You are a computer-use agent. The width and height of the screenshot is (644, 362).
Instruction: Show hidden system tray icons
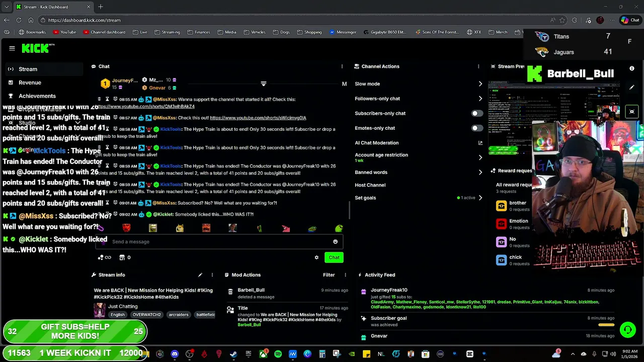pos(573,354)
